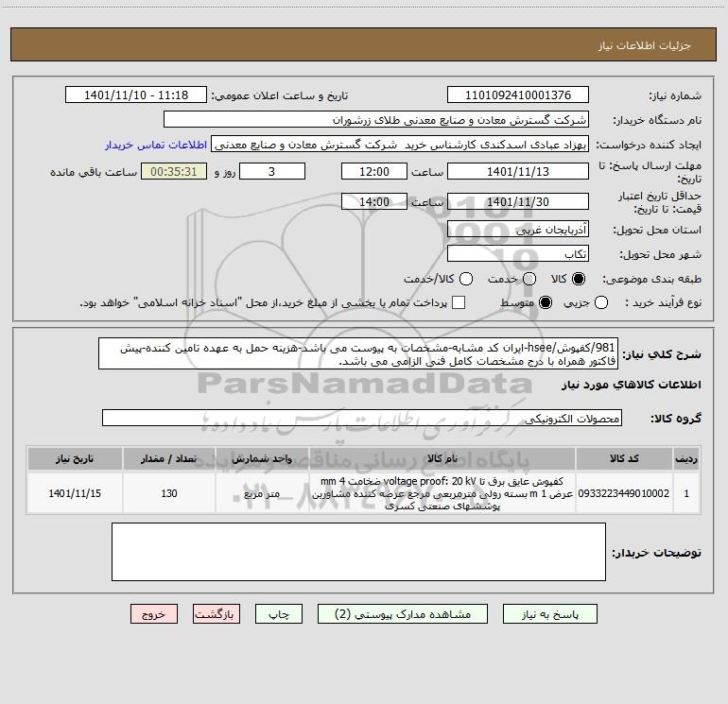Viewport: 728px width, 704px height.
Task: Click the واحد شمارش column header
Action: (x=262, y=458)
